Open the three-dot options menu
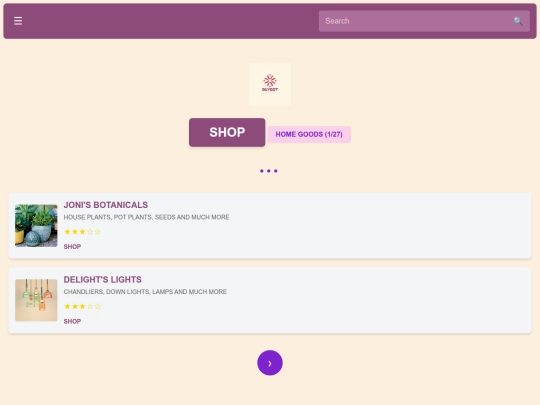 click(x=269, y=171)
